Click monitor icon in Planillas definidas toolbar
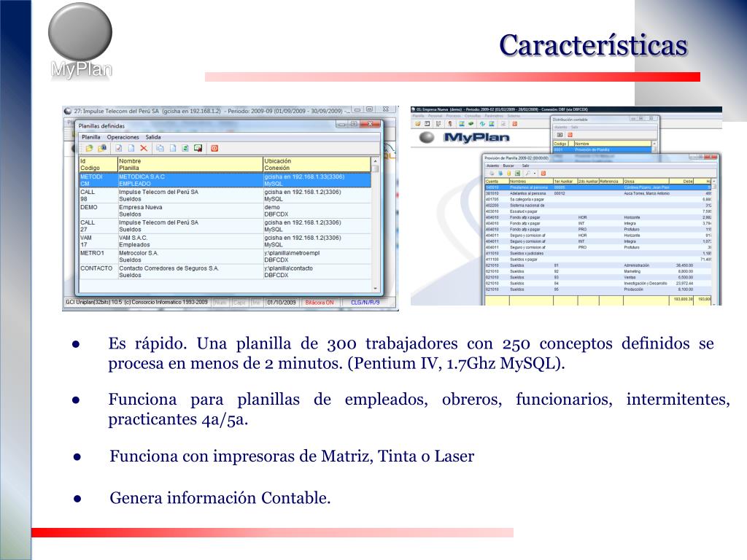This screenshot has width=747, height=560. coord(198,148)
